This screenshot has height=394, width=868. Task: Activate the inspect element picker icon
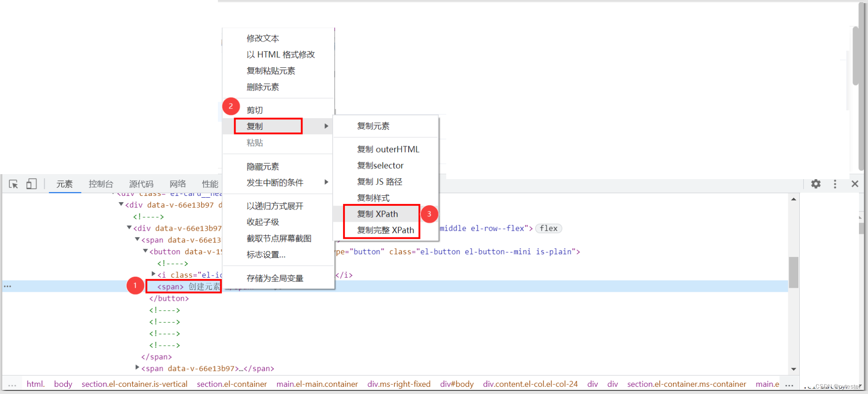[x=14, y=184]
